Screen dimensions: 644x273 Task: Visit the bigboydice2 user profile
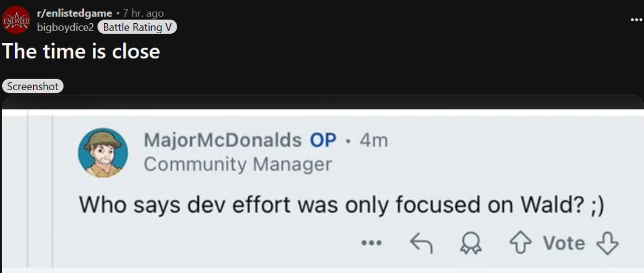pyautogui.click(x=66, y=28)
